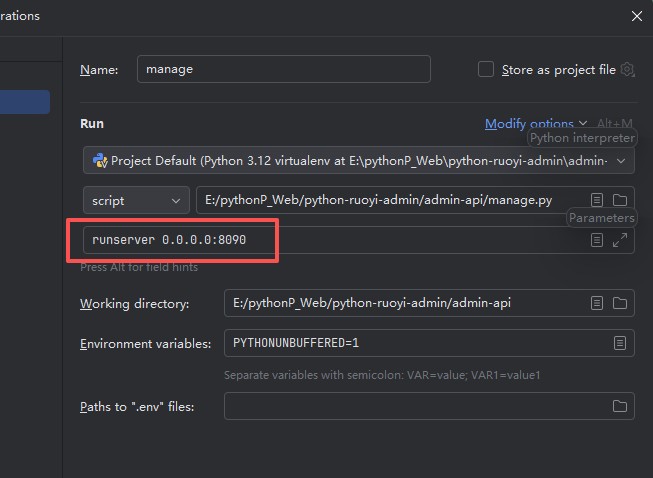653x478 pixels.
Task: Click the script path text field
Action: 390,200
